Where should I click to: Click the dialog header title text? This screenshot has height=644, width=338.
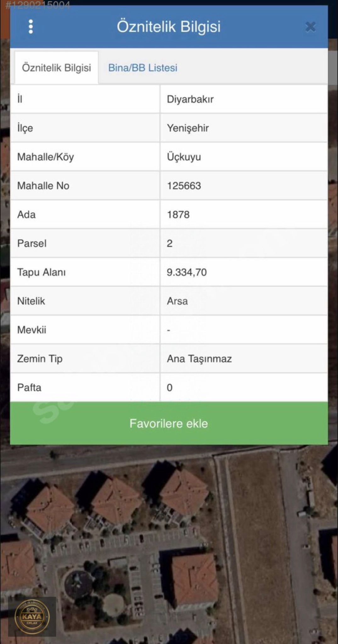[x=169, y=26]
